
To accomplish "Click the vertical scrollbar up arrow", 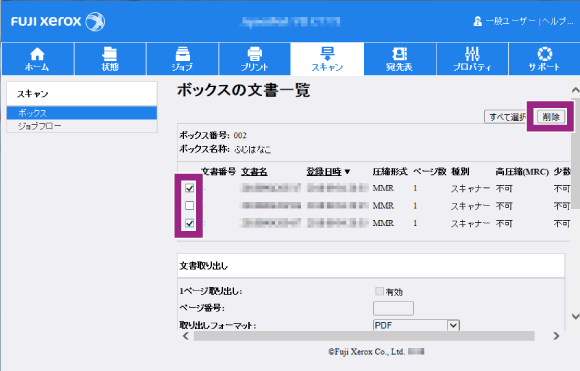I will click(575, 90).
